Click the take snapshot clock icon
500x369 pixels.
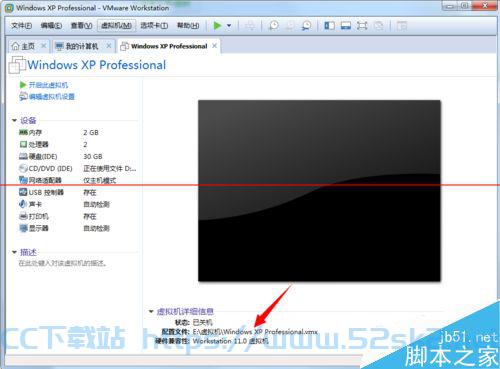pos(274,26)
